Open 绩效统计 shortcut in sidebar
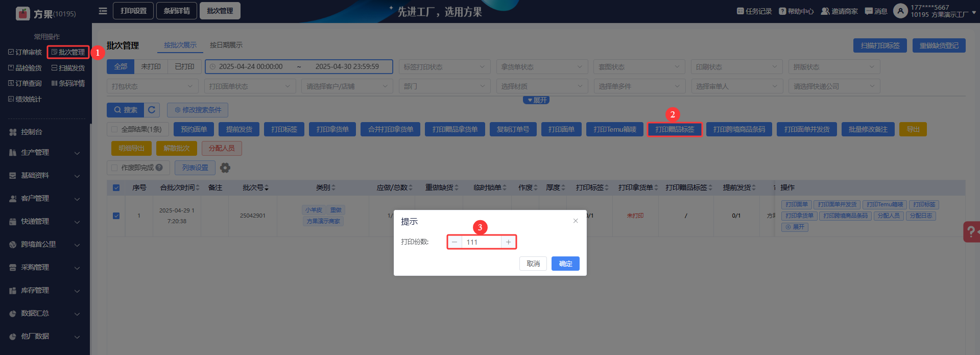 [25, 99]
